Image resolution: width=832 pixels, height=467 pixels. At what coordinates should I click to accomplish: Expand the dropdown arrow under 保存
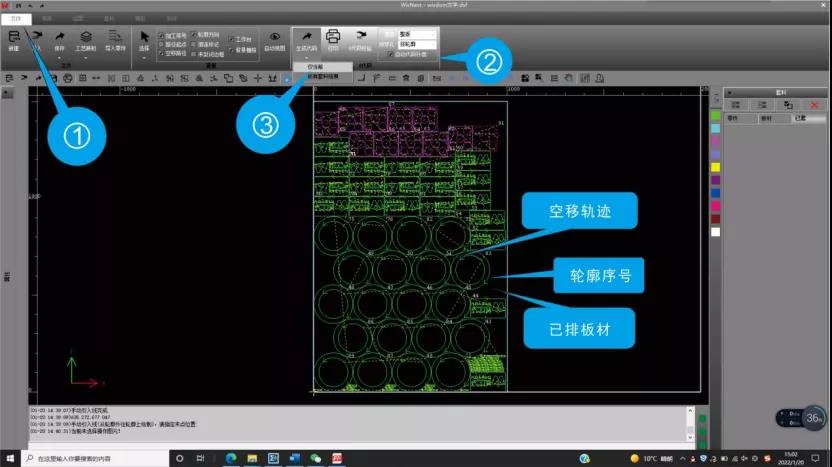click(x=59, y=58)
